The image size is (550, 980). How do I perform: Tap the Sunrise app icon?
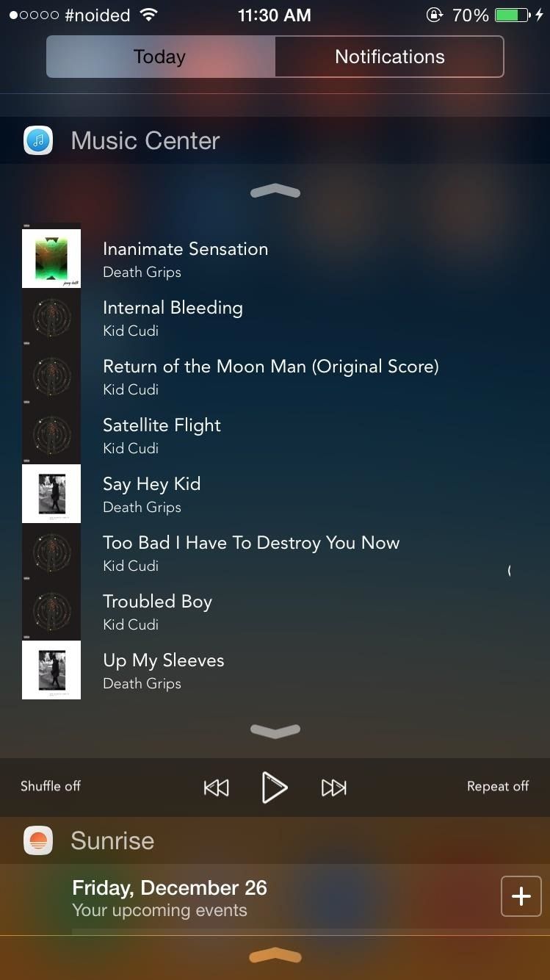(38, 840)
